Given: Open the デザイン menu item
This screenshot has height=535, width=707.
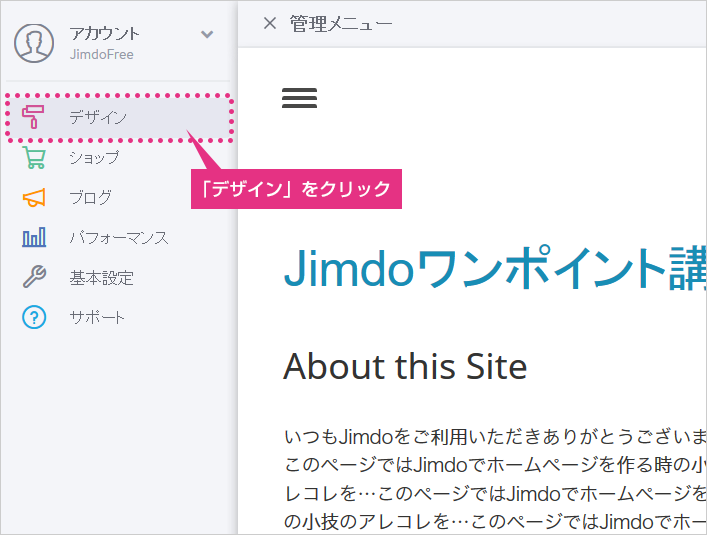Looking at the screenshot, I should coord(119,118).
